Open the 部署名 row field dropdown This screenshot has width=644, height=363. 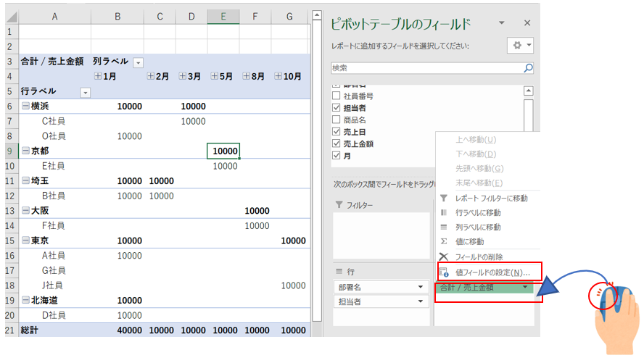point(421,287)
